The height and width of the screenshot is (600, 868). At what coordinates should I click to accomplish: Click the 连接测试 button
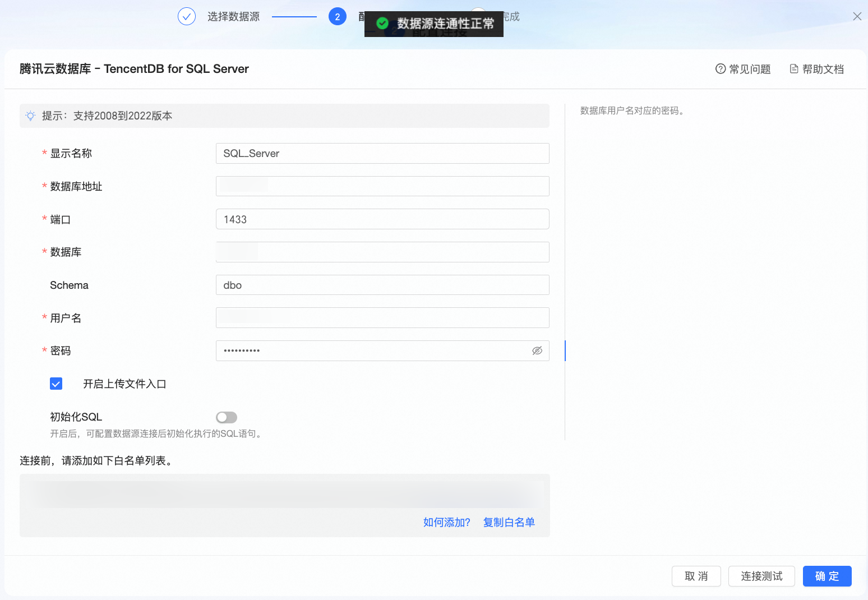761,576
